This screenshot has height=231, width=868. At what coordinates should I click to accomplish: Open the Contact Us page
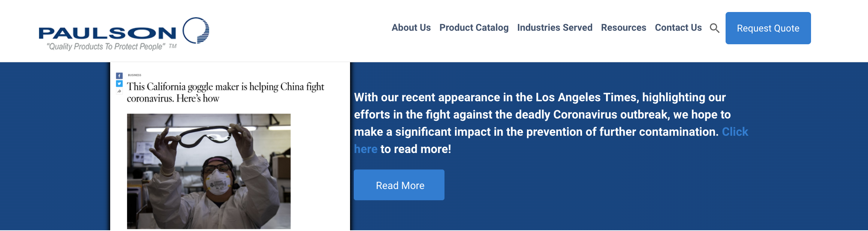click(678, 27)
